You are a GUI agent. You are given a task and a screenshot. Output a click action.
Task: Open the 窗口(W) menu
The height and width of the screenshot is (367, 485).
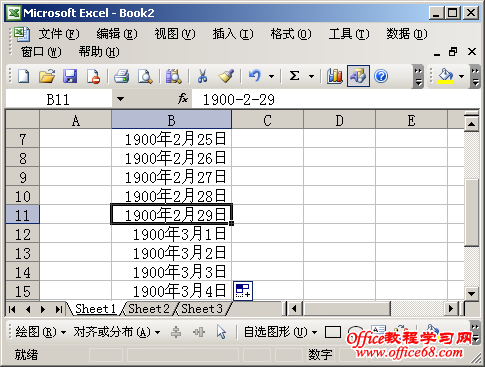click(x=41, y=52)
